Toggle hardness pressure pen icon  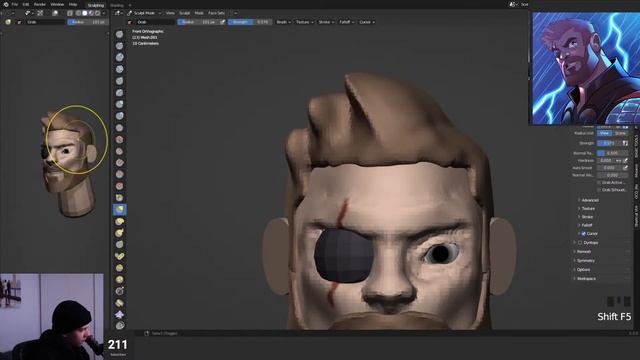625,160
